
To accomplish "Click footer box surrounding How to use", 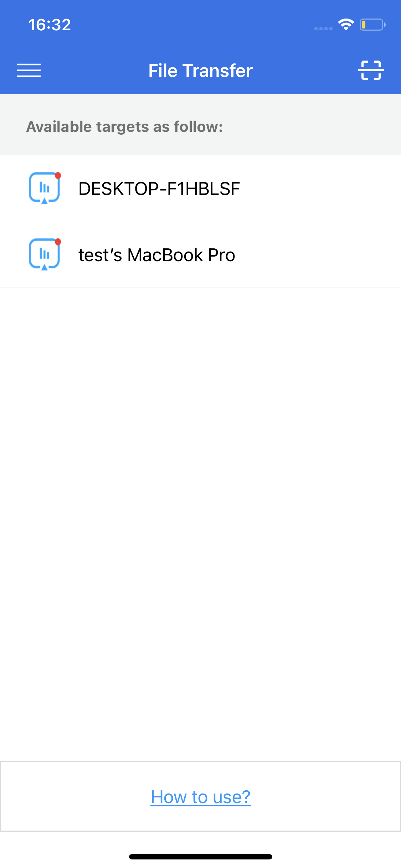I will point(201,796).
